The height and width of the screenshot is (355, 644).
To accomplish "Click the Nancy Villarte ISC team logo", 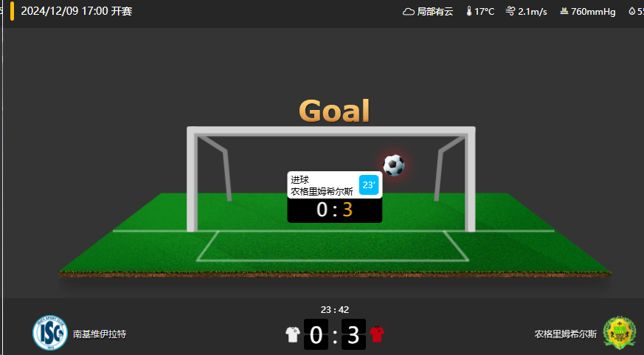I will tap(50, 333).
